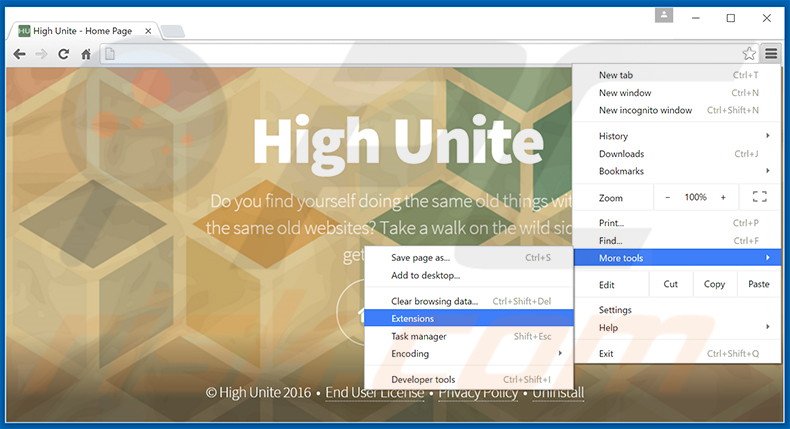Increase zoom with the plus button
Viewport: 790px width, 429px height.
pos(723,197)
